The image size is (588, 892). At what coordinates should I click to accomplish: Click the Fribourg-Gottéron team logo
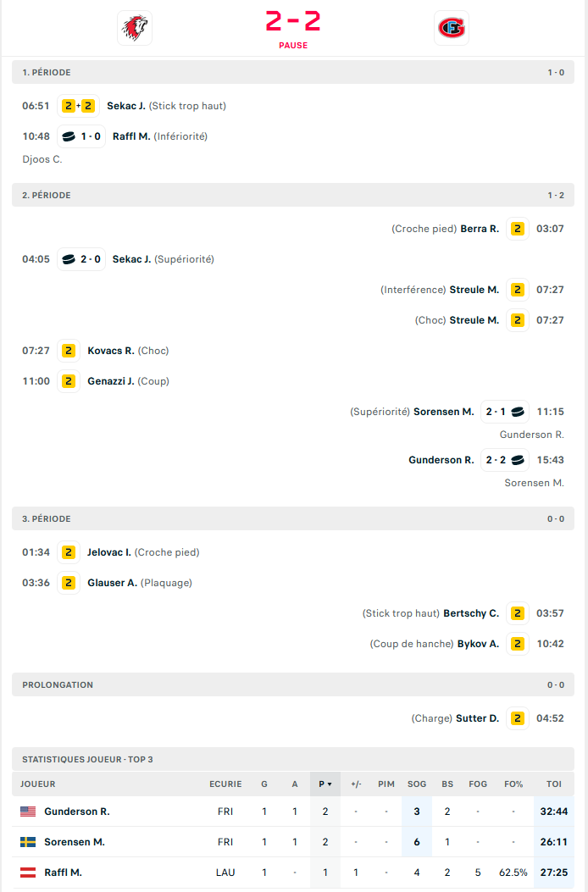[x=451, y=28]
